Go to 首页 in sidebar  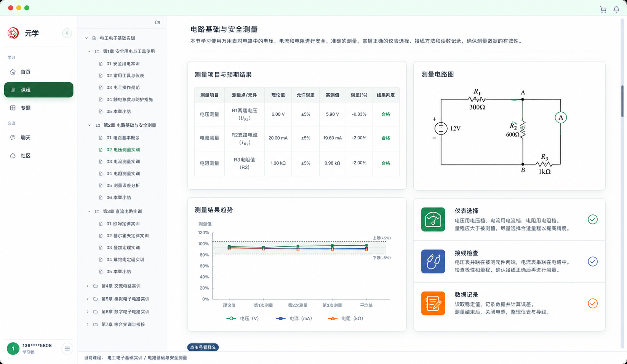pyautogui.click(x=38, y=72)
